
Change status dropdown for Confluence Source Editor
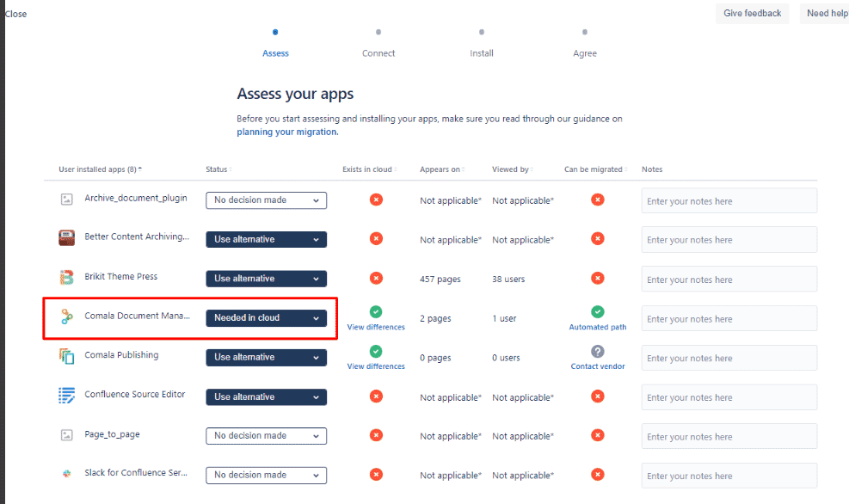266,396
